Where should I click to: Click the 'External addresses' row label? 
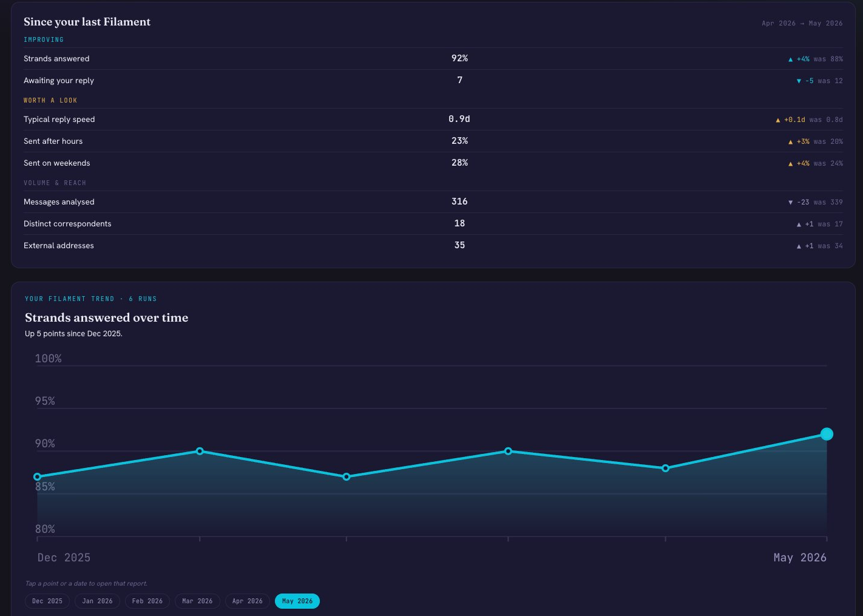(59, 246)
